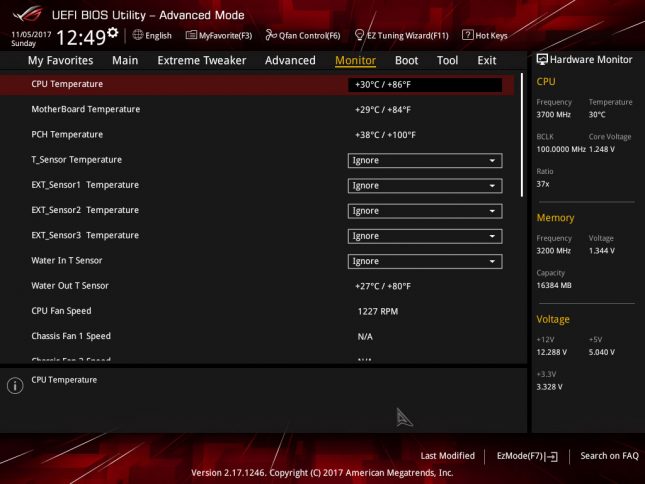The height and width of the screenshot is (484, 645).
Task: Open EXT_Sensor1 Temperature dropdown
Action: tap(425, 185)
